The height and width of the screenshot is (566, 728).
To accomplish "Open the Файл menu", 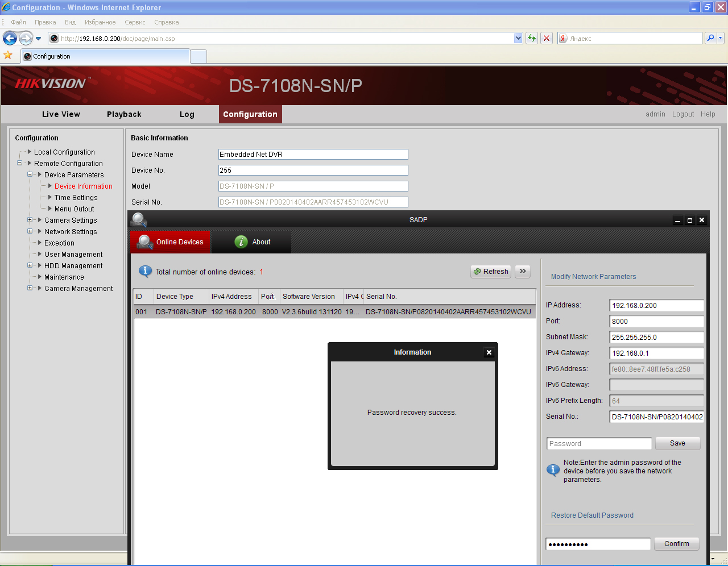I will click(18, 22).
